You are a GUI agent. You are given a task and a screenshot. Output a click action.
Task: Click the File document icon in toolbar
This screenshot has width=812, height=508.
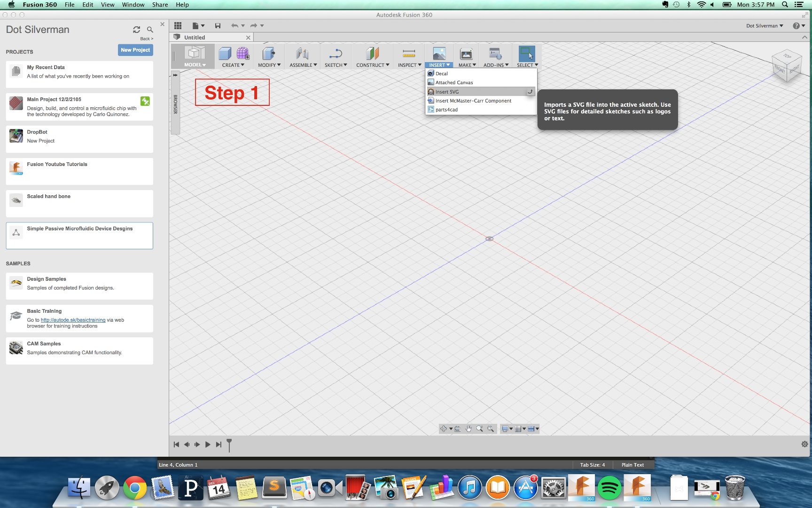pyautogui.click(x=195, y=25)
